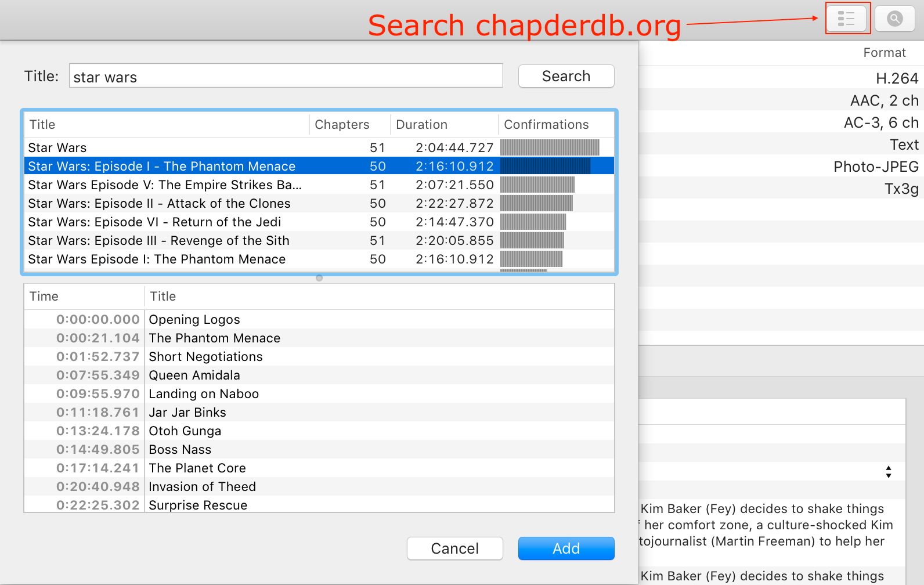This screenshot has height=585, width=924.
Task: Select the 'Queen Amidala' chapter
Action: [319, 375]
